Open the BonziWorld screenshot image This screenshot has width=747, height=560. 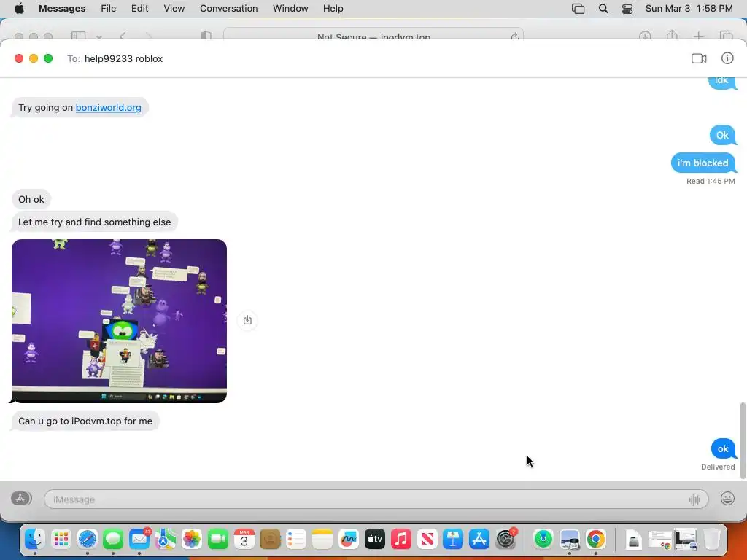[x=119, y=321]
